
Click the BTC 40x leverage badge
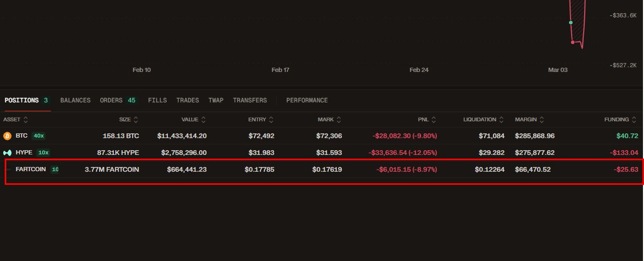[x=38, y=136]
